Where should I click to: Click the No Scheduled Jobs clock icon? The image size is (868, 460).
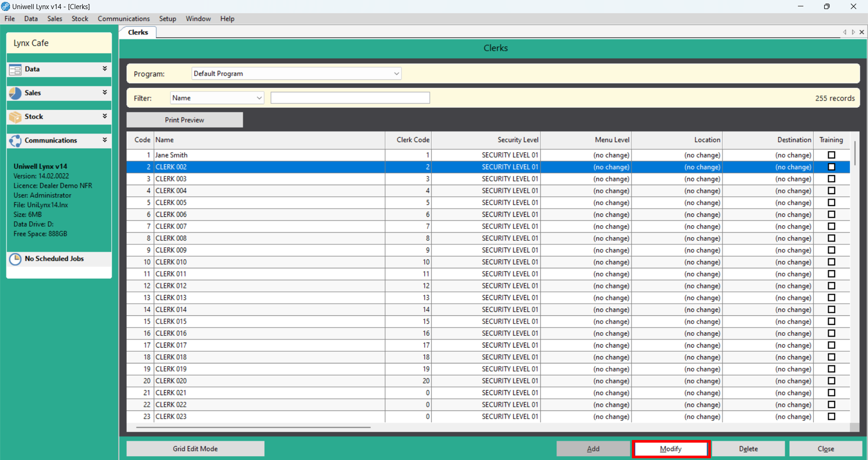point(15,259)
